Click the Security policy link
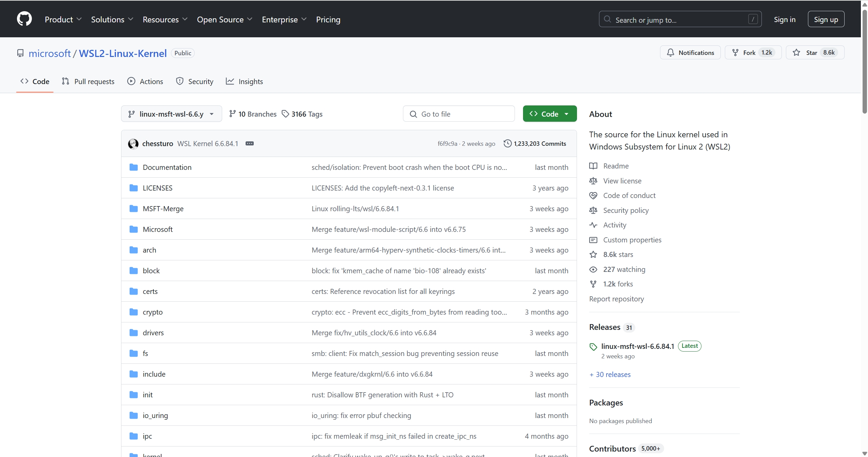This screenshot has height=457, width=868. point(626,210)
